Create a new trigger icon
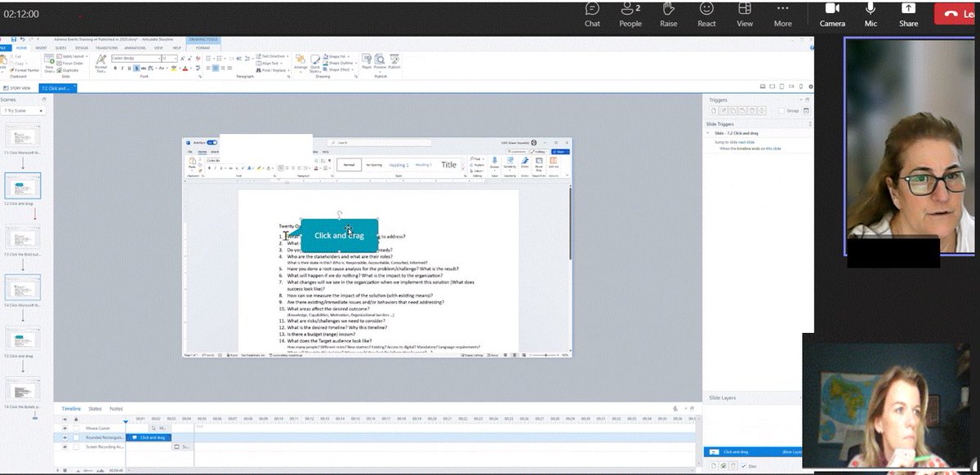The height and width of the screenshot is (475, 980). (x=714, y=110)
